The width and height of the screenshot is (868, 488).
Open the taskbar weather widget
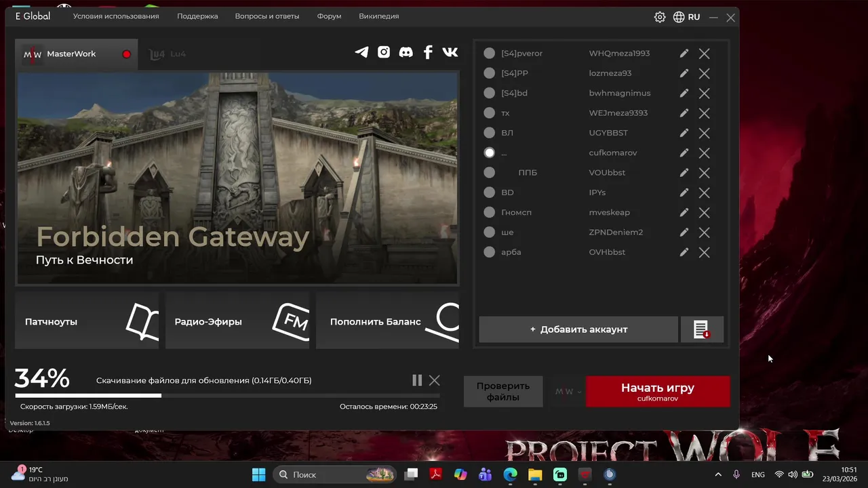pos(39,474)
